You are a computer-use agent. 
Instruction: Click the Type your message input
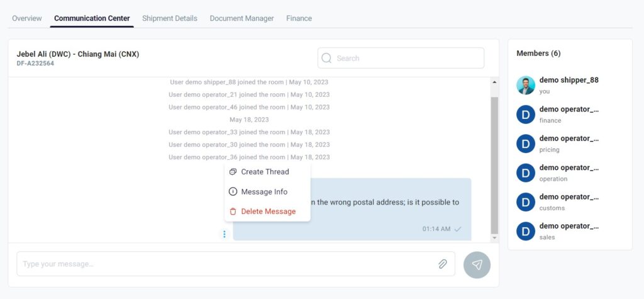tap(236, 264)
